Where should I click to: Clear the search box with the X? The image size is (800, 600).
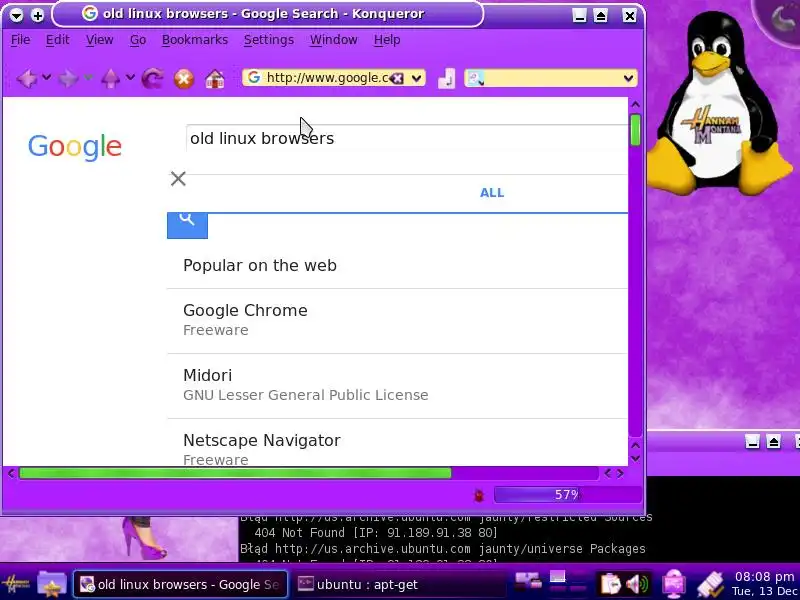pyautogui.click(x=178, y=179)
